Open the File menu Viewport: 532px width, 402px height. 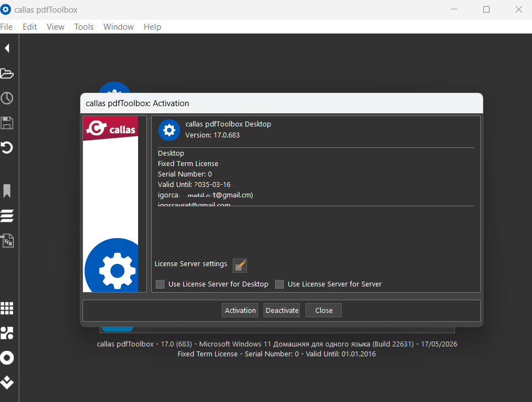[7, 27]
